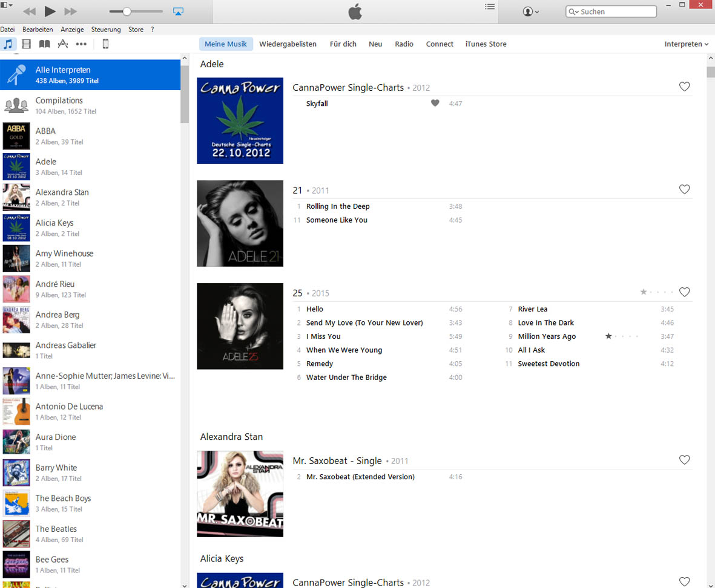Expand the Interpreten view dropdown
This screenshot has height=588, width=715.
point(687,44)
